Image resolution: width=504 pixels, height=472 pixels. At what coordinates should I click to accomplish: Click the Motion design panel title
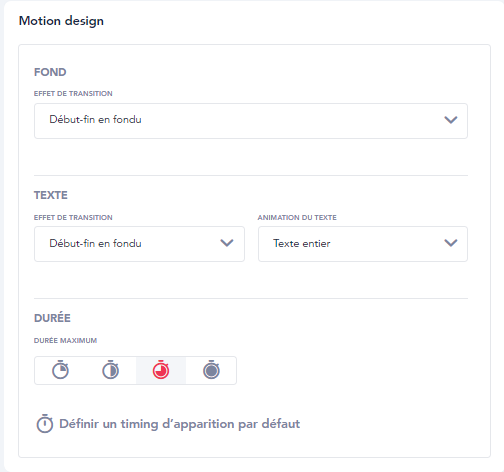(x=61, y=21)
